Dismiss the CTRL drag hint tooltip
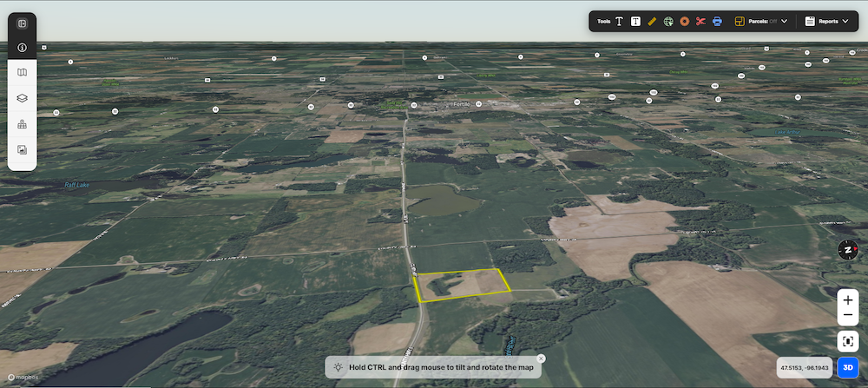Image resolution: width=868 pixels, height=388 pixels. click(541, 358)
